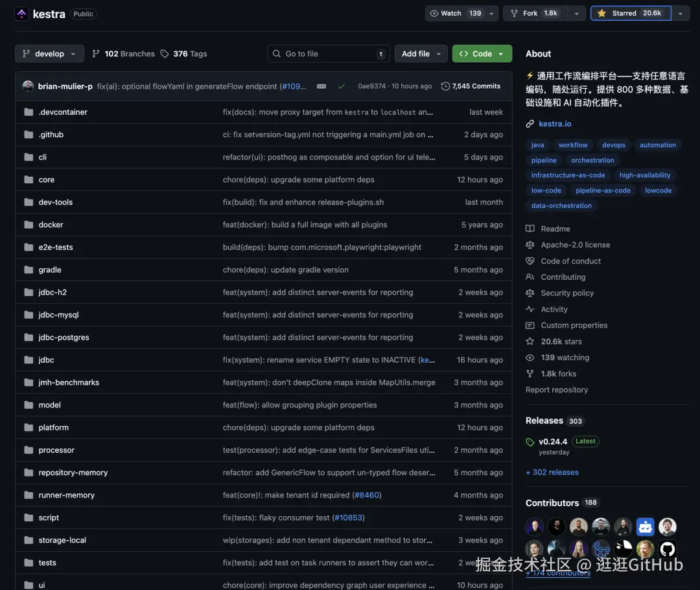Click the eye icon beside 139 watching
700x590 pixels.
click(530, 357)
